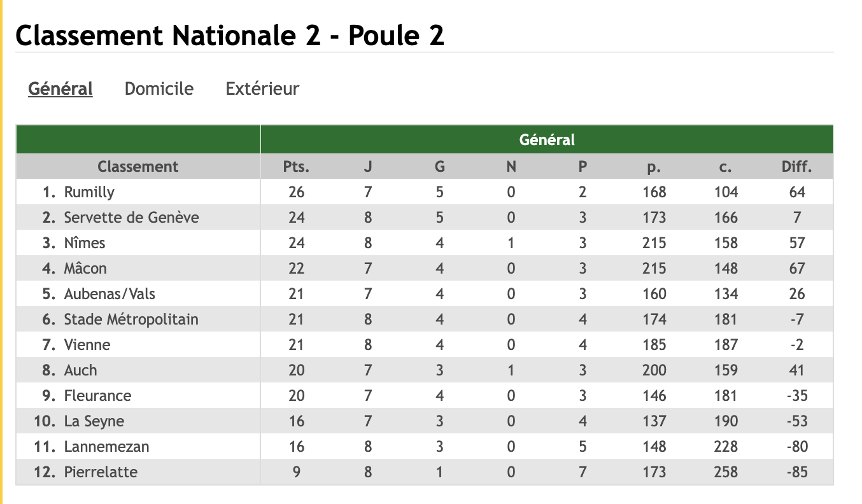Open the Auch team entry

(x=81, y=370)
